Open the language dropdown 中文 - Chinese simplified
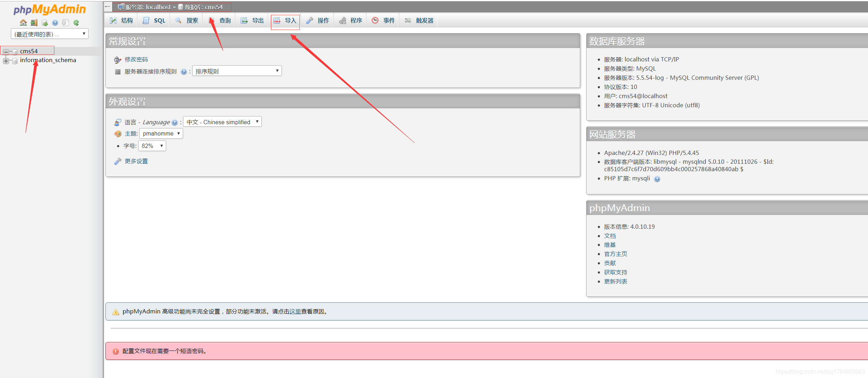 click(223, 122)
